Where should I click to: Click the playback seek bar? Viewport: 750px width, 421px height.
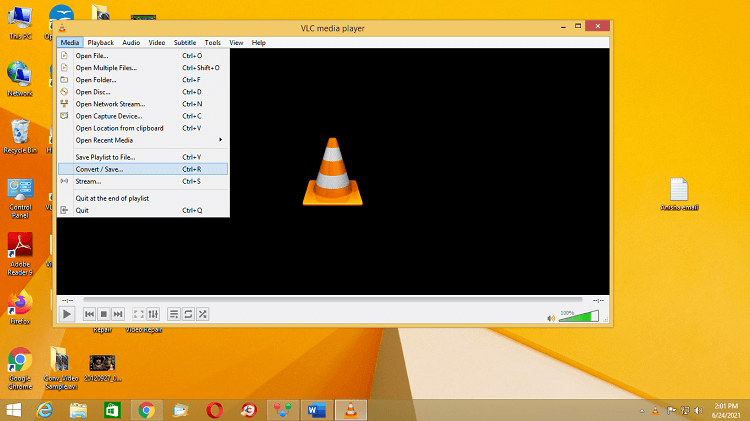click(x=333, y=300)
